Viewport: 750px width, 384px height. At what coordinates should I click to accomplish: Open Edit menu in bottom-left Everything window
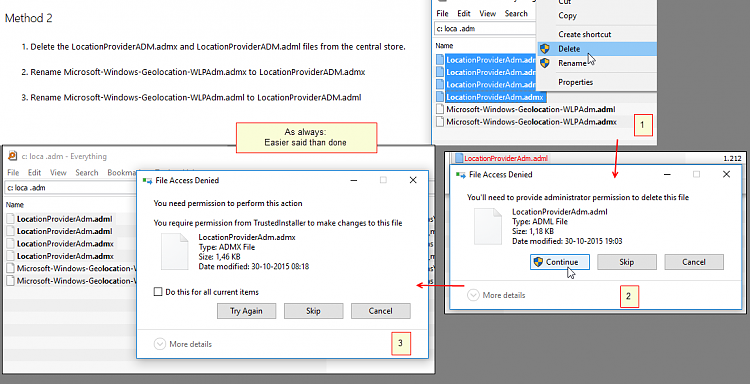click(34, 172)
